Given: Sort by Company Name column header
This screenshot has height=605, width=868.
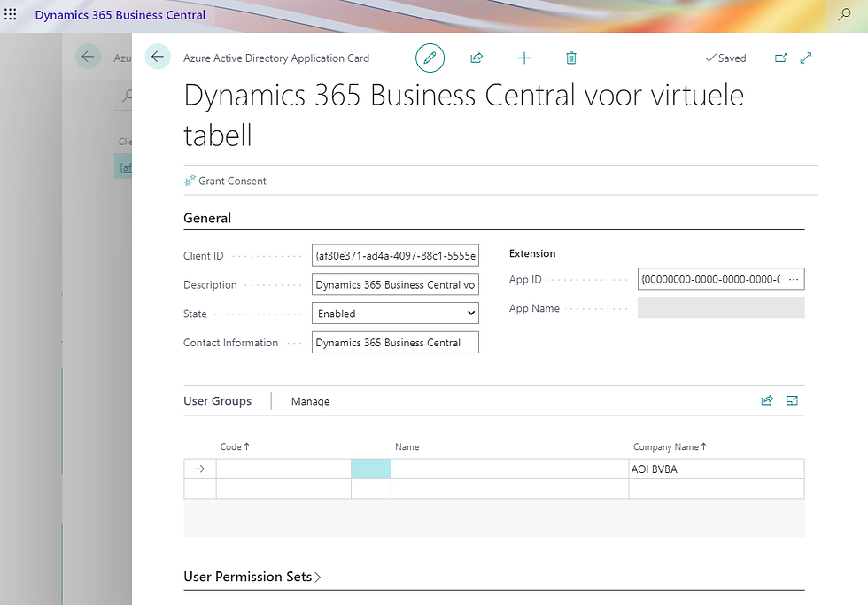Looking at the screenshot, I should click(x=670, y=446).
